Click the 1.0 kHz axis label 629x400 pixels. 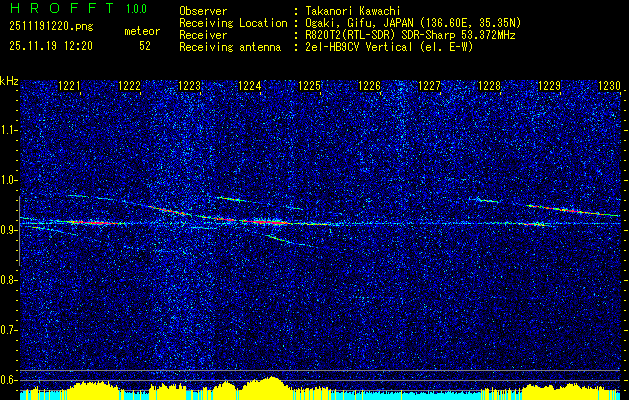tap(8, 180)
